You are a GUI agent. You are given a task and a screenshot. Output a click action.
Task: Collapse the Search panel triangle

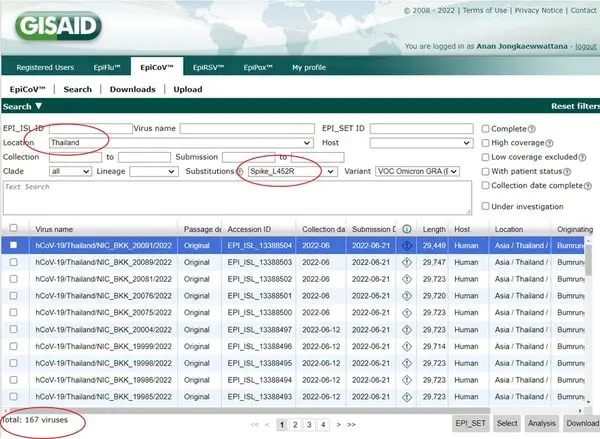coord(38,106)
